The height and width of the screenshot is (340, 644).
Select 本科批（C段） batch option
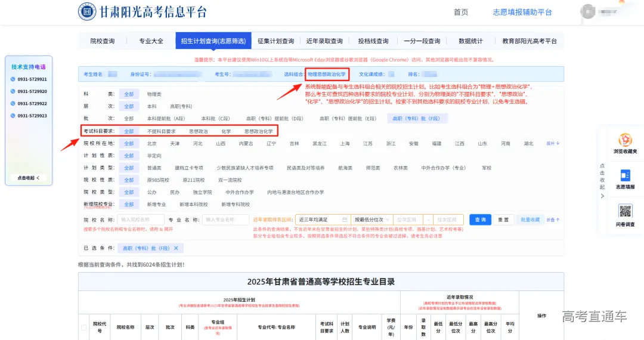215,118
